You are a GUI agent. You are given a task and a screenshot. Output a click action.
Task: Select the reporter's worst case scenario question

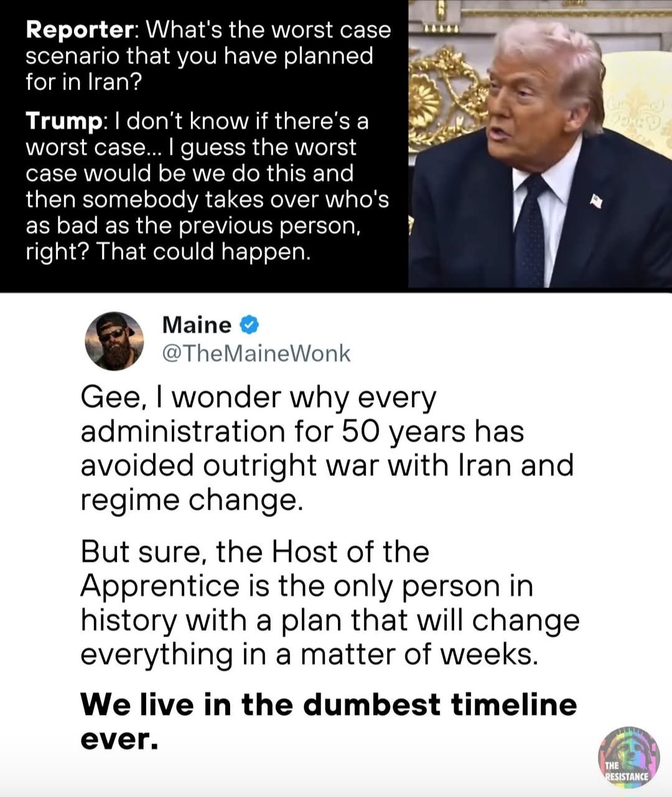click(208, 55)
